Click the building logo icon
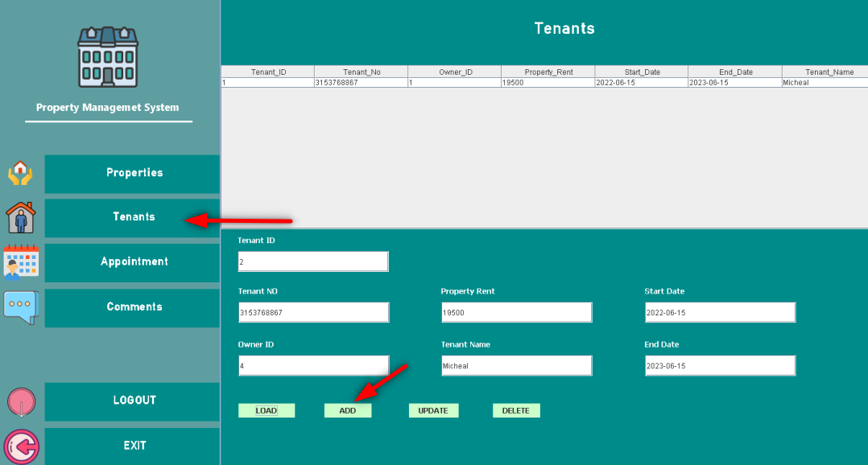The image size is (868, 465). pos(108,57)
